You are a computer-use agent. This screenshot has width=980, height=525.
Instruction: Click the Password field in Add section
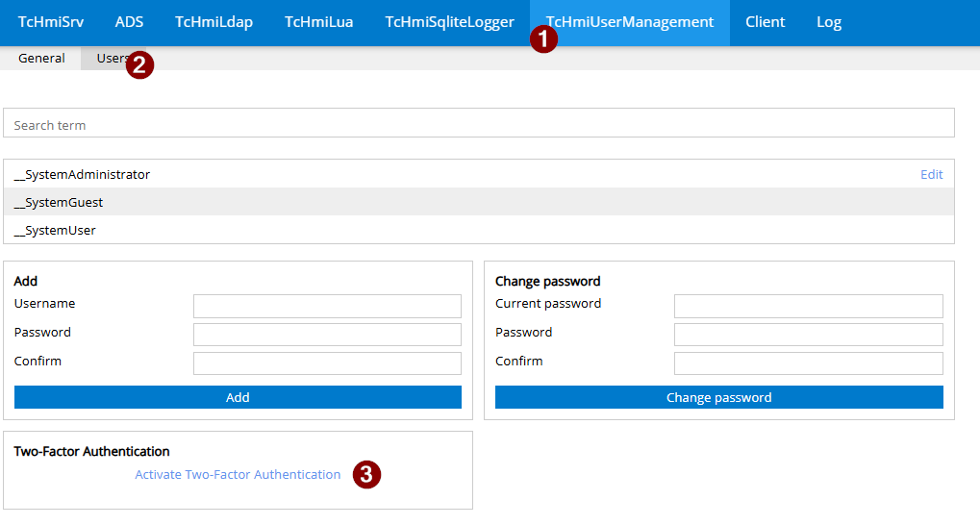coord(328,335)
